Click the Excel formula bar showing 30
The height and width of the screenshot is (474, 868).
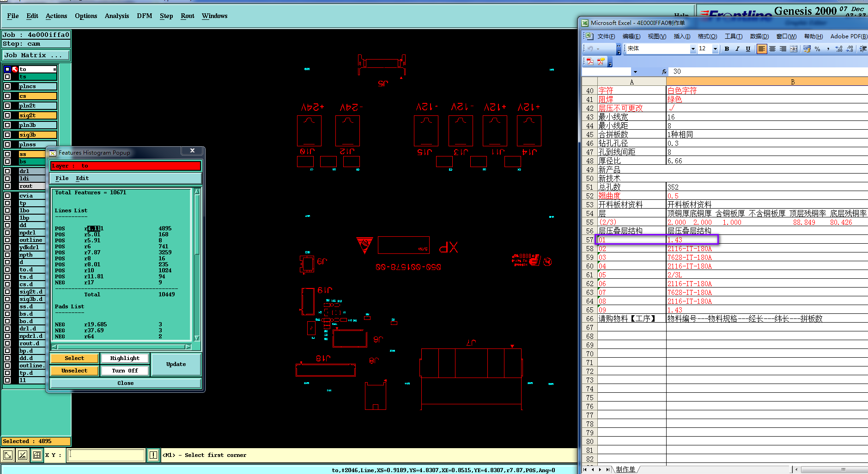(x=769, y=72)
